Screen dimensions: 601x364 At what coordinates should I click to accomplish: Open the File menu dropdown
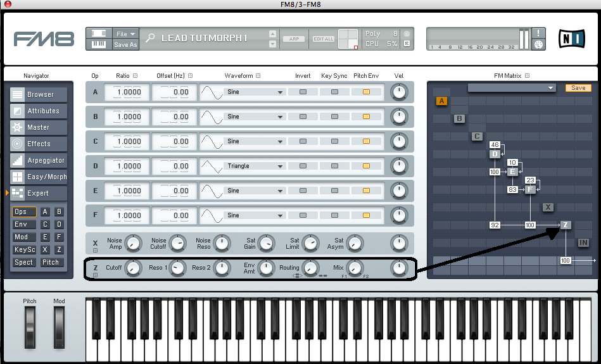[126, 34]
